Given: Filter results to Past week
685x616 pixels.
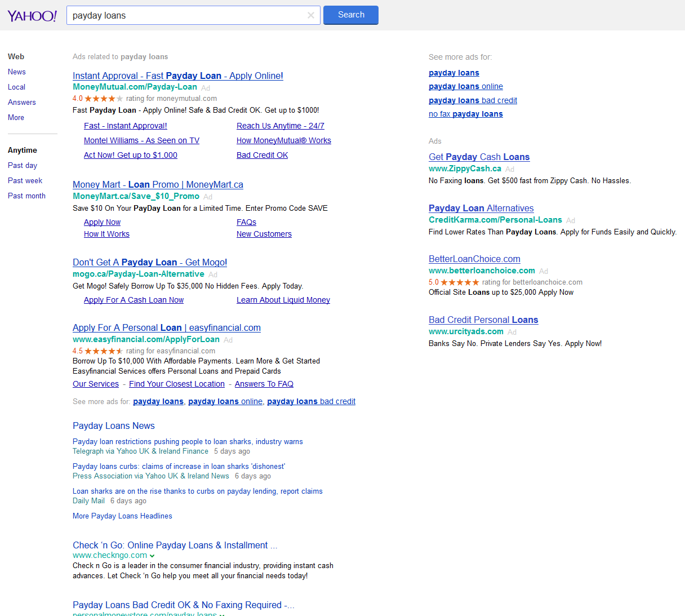Looking at the screenshot, I should click(x=25, y=181).
